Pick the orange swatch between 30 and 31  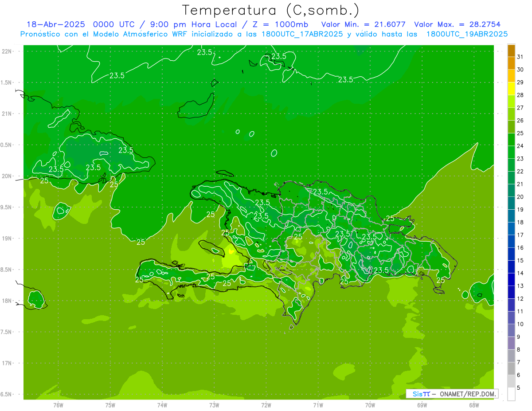point(511,63)
